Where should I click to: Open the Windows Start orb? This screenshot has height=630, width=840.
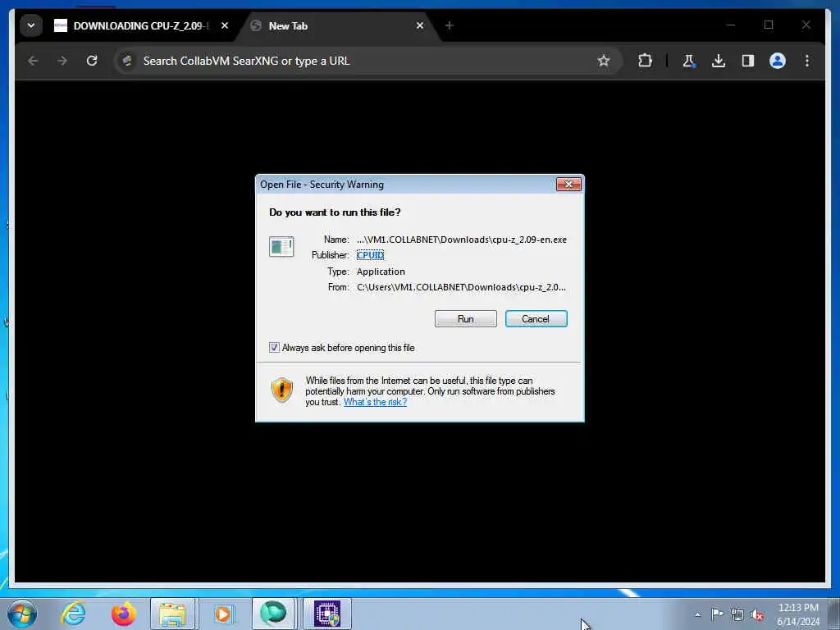22,614
